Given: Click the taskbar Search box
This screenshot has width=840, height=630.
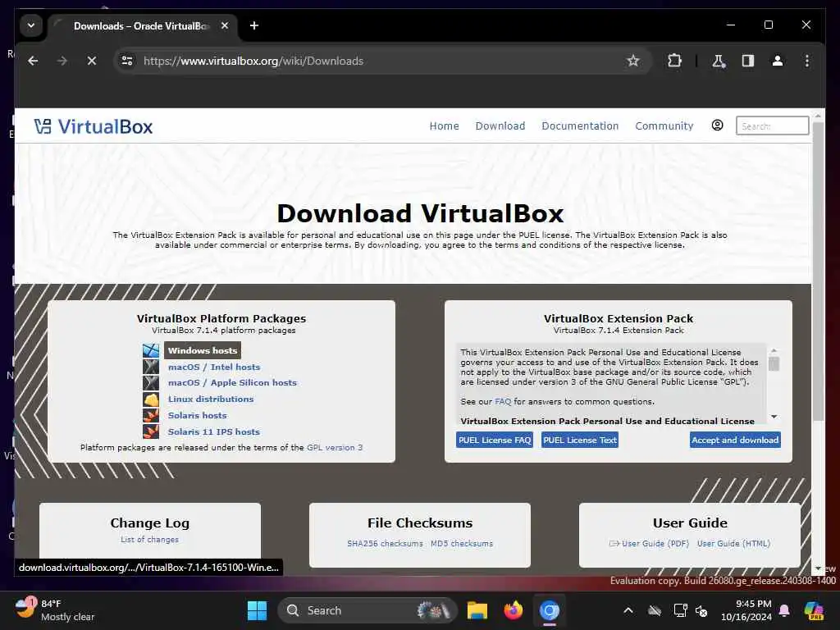Looking at the screenshot, I should point(367,610).
